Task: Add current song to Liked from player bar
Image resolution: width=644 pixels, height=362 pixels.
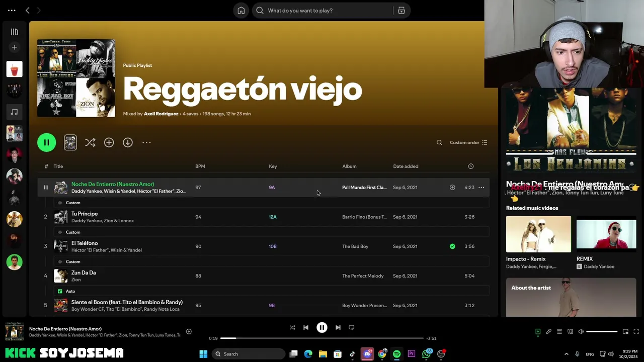Action: pos(189,331)
